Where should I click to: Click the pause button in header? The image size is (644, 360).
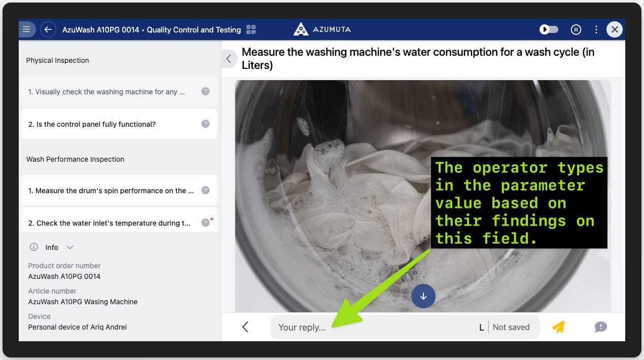(x=576, y=29)
